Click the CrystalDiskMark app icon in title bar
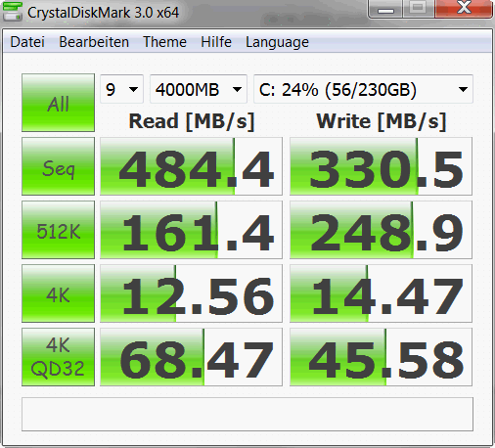495x448 pixels. coord(12,12)
